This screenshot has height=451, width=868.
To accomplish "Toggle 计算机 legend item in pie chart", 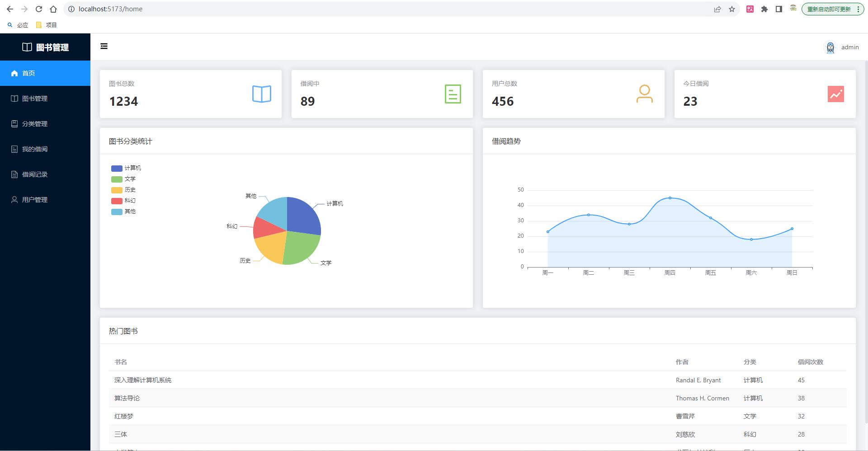I will (126, 168).
